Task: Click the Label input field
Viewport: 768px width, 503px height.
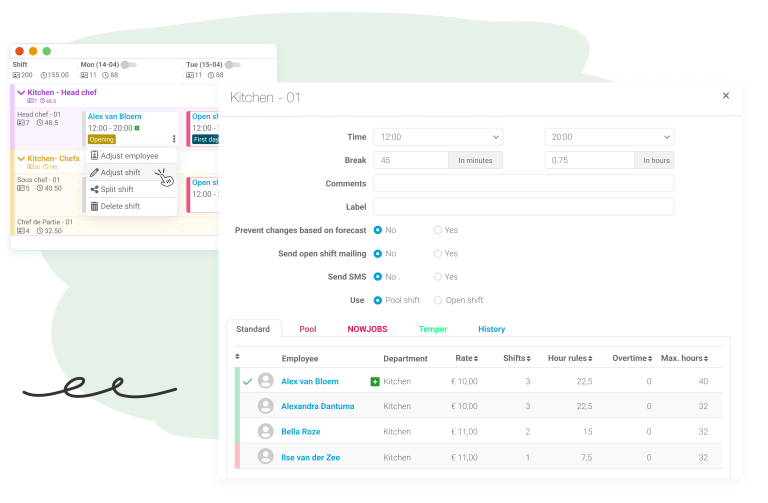Action: click(524, 207)
